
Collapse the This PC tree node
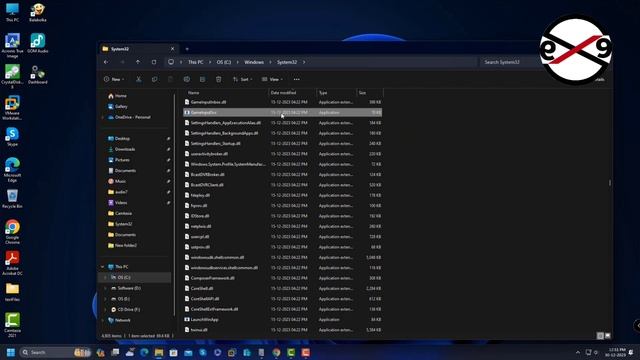pyautogui.click(x=102, y=267)
